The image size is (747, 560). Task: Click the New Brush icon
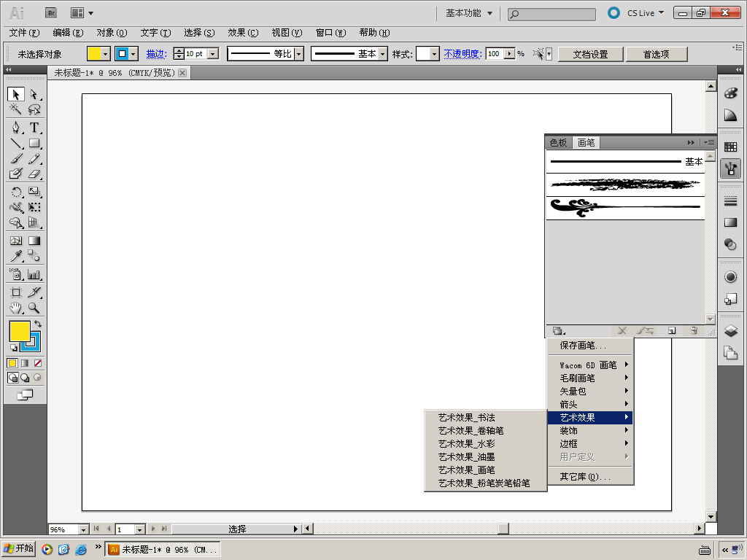[672, 330]
